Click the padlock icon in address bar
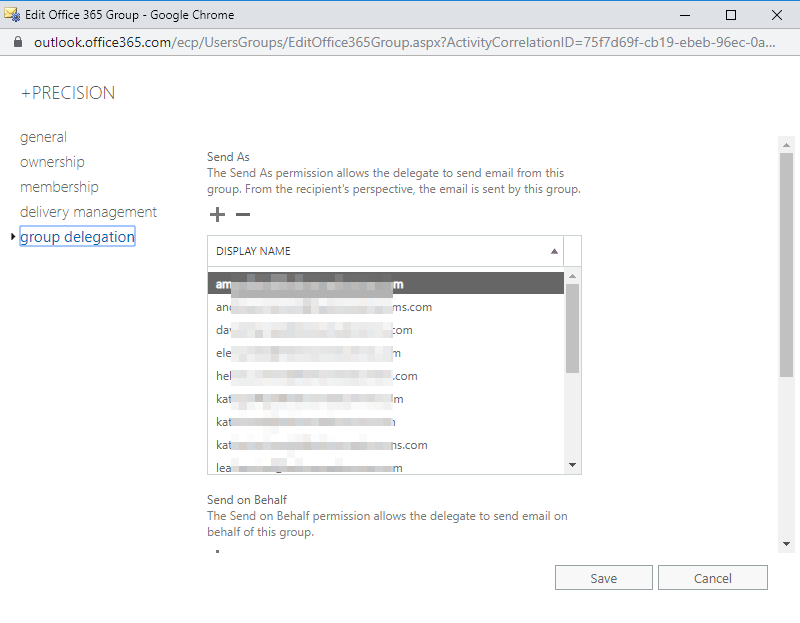 pyautogui.click(x=18, y=42)
